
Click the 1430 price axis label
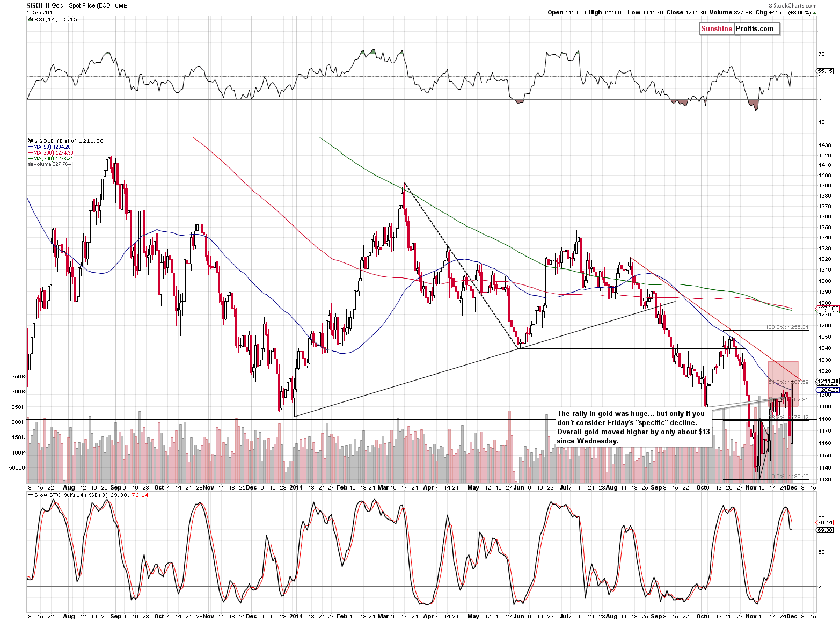tap(825, 145)
